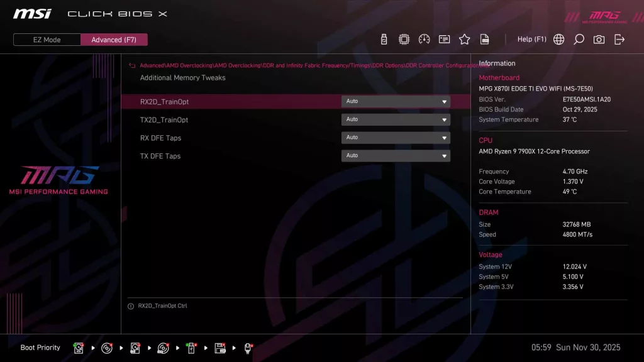Change the TX DFE Taps setting
This screenshot has width=644, height=362.
point(396,155)
